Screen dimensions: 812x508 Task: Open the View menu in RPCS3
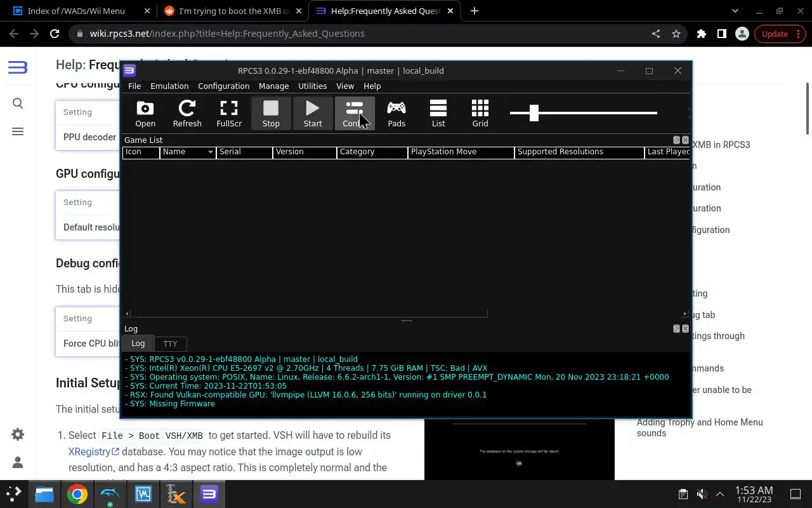(x=345, y=86)
